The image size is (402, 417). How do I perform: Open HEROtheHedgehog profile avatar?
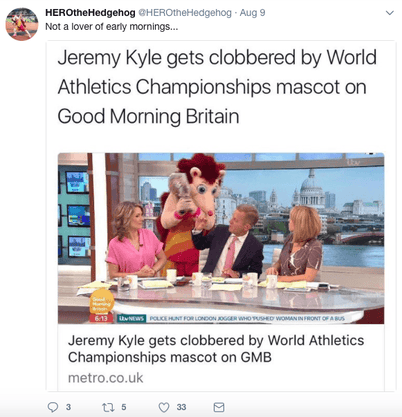[22, 24]
